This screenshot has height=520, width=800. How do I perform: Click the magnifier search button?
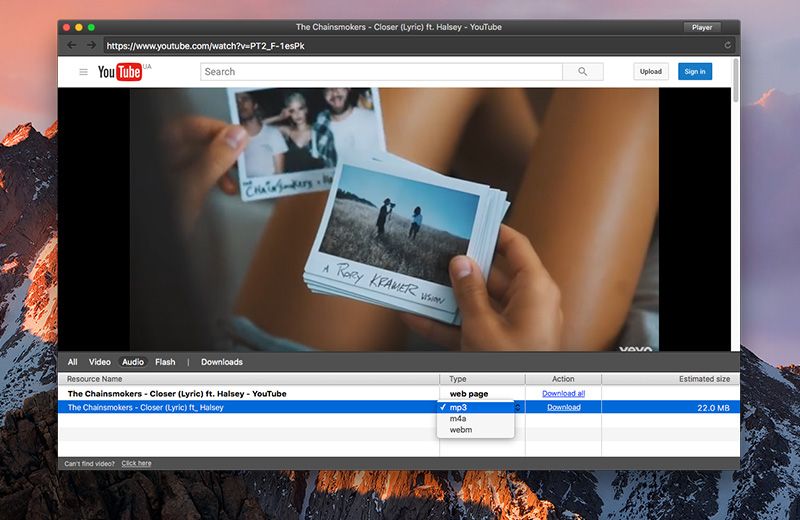tap(583, 72)
